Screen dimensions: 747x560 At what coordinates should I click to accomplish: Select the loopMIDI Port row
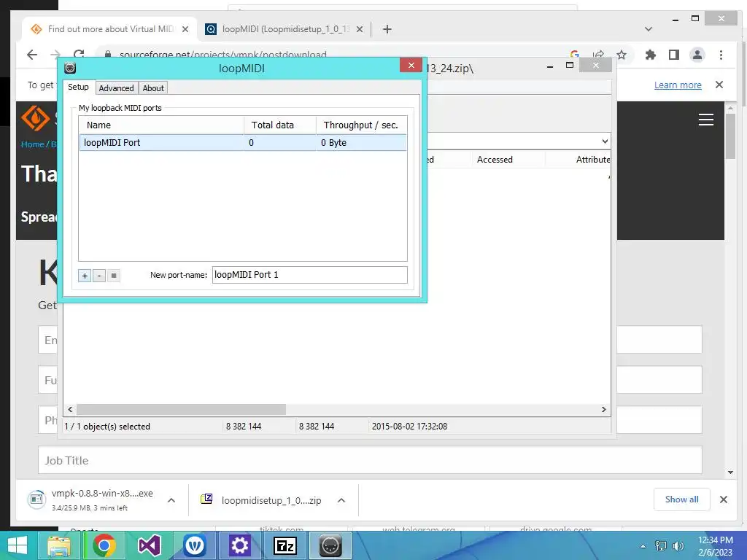coord(242,143)
